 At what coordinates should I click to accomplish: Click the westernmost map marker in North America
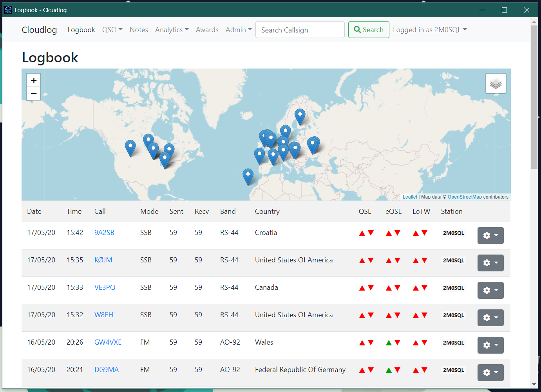pyautogui.click(x=130, y=148)
